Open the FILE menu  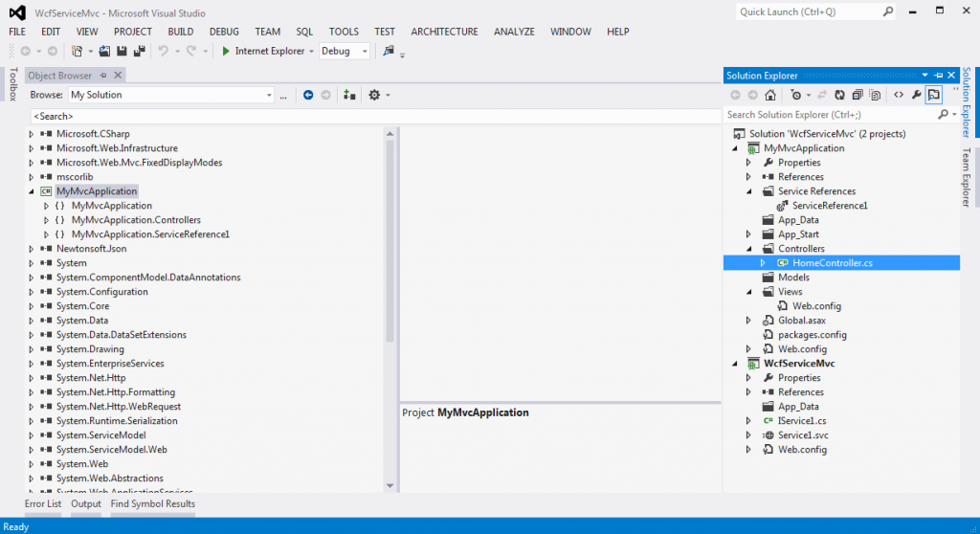17,32
